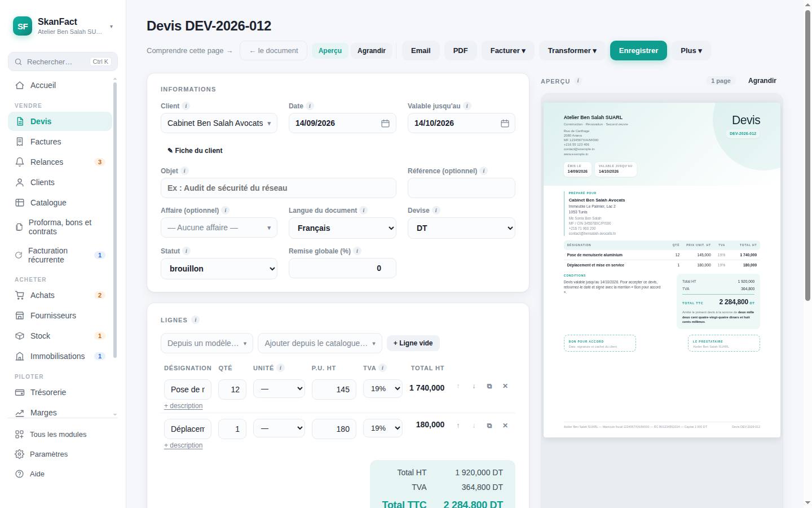This screenshot has width=812, height=508.
Task: Click the Achats shopping cart icon
Action: pos(20,295)
